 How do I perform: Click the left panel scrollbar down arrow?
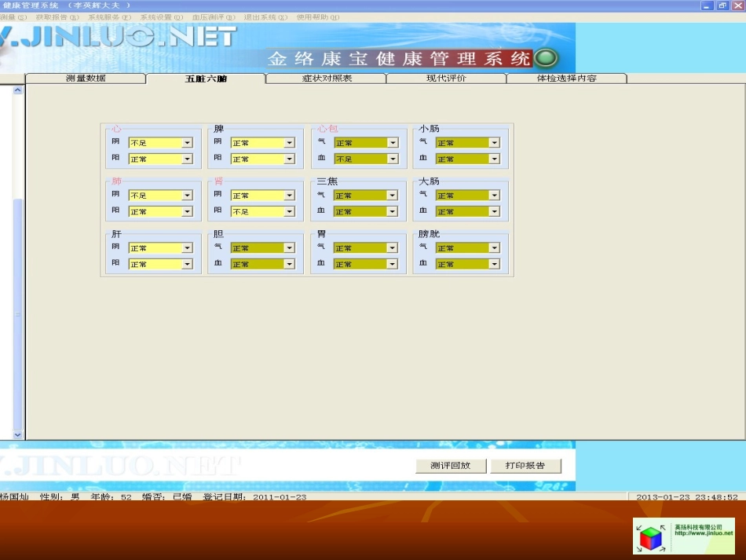tap(18, 434)
